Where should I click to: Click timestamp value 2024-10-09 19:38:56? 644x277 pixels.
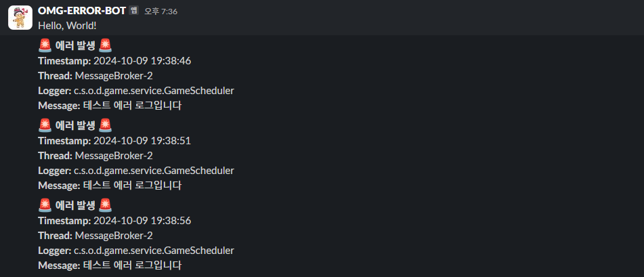pos(142,221)
